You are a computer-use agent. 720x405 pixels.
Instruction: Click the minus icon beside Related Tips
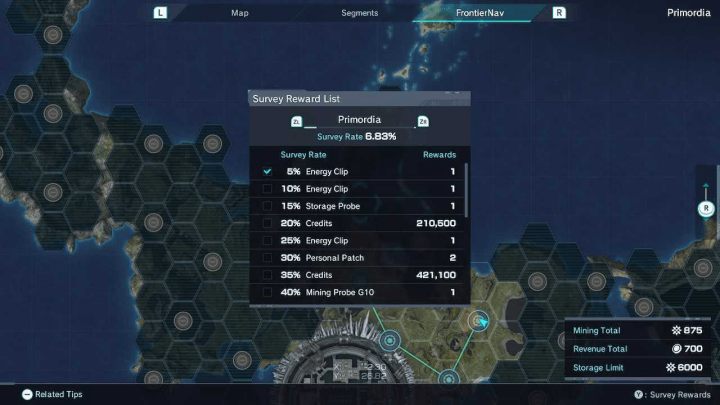(x=27, y=394)
